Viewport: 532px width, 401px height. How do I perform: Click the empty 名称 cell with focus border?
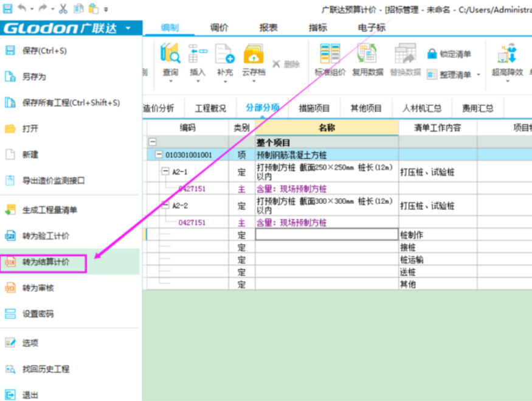(x=326, y=234)
